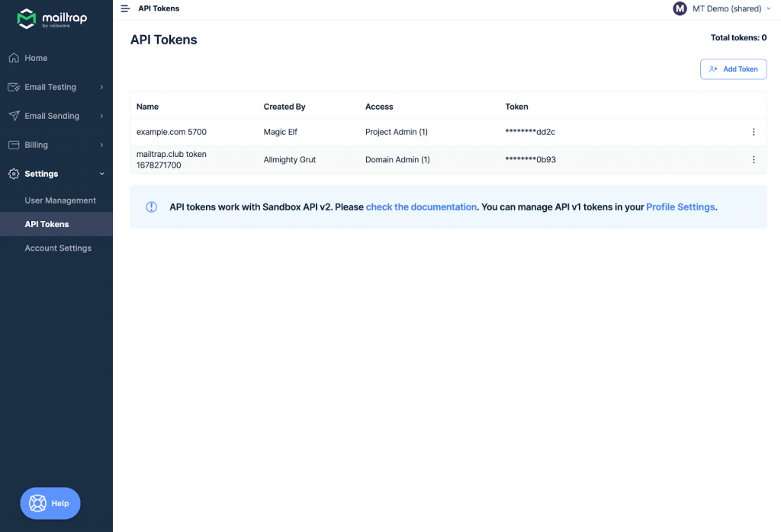
Task: Click the Settings gear icon
Action: pyautogui.click(x=13, y=174)
